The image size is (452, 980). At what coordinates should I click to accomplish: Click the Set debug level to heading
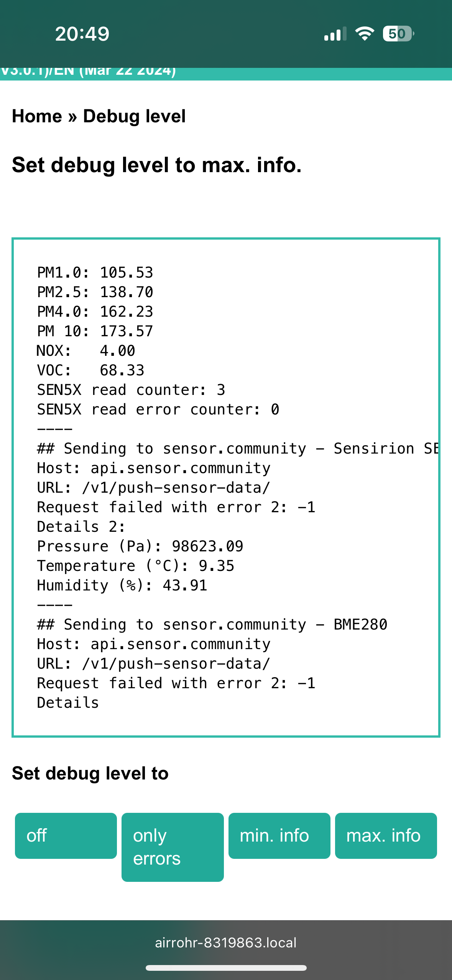tap(90, 773)
